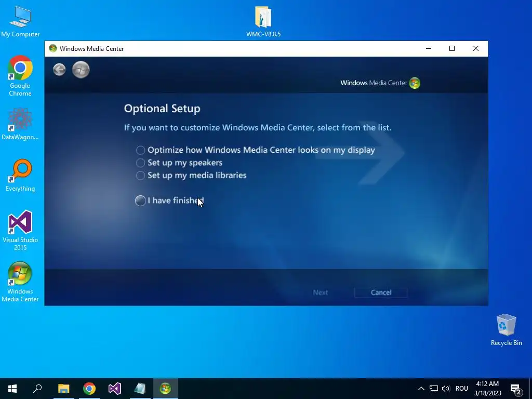
Task: Show hidden system tray icons
Action: 421,389
